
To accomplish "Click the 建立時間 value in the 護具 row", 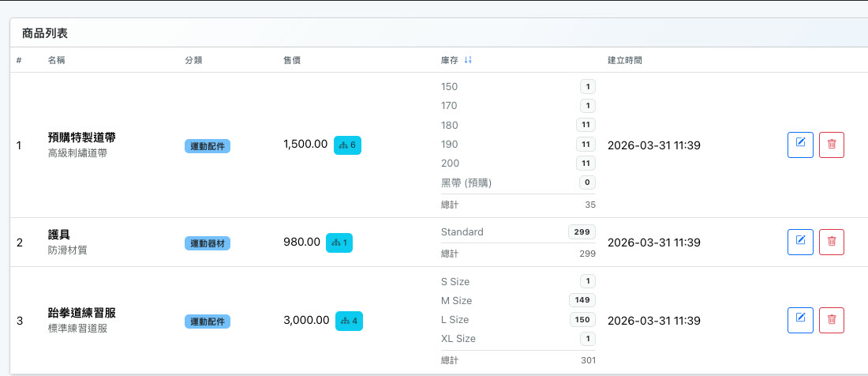I will pyautogui.click(x=654, y=243).
